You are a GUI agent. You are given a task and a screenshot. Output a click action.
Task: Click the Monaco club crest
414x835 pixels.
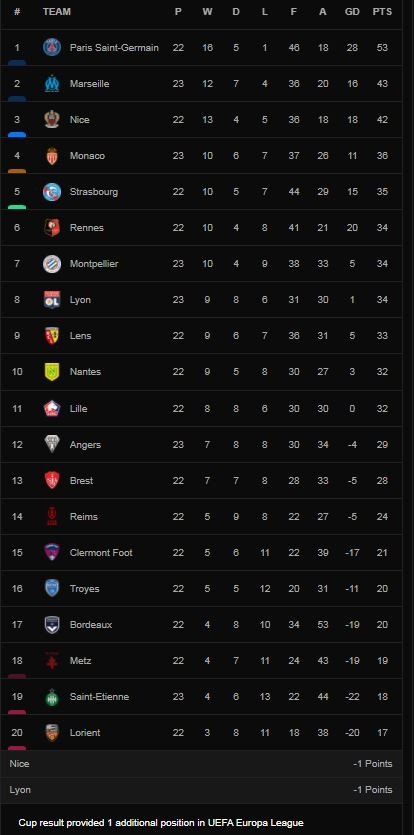tap(52, 155)
